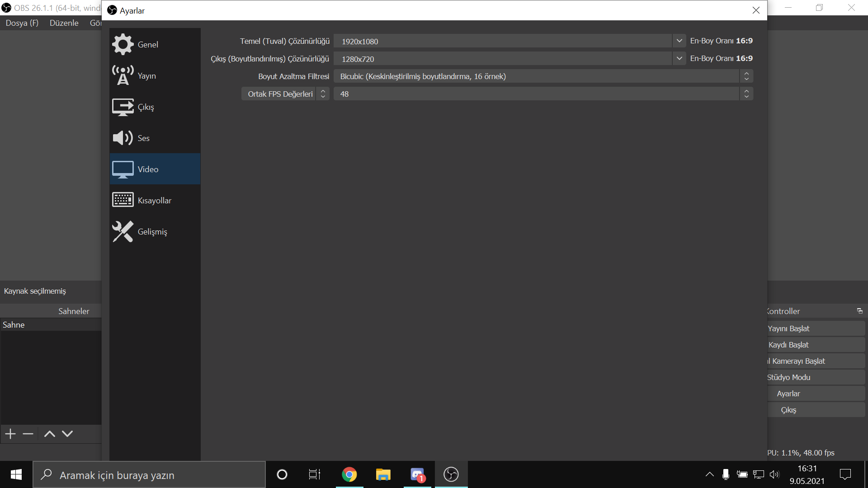The image size is (868, 488).
Task: Pop out the Kontroller dock panel
Action: [x=859, y=311]
